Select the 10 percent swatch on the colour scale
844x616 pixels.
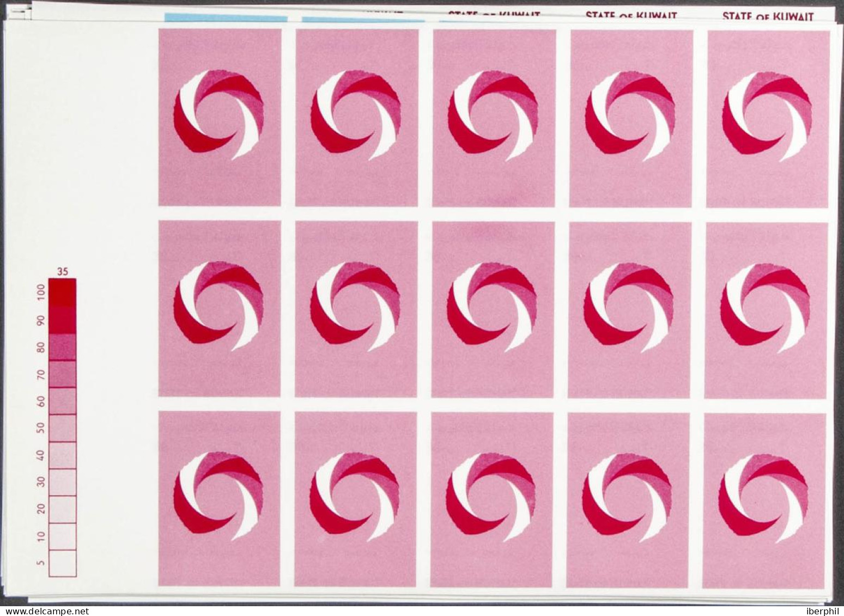(x=62, y=536)
